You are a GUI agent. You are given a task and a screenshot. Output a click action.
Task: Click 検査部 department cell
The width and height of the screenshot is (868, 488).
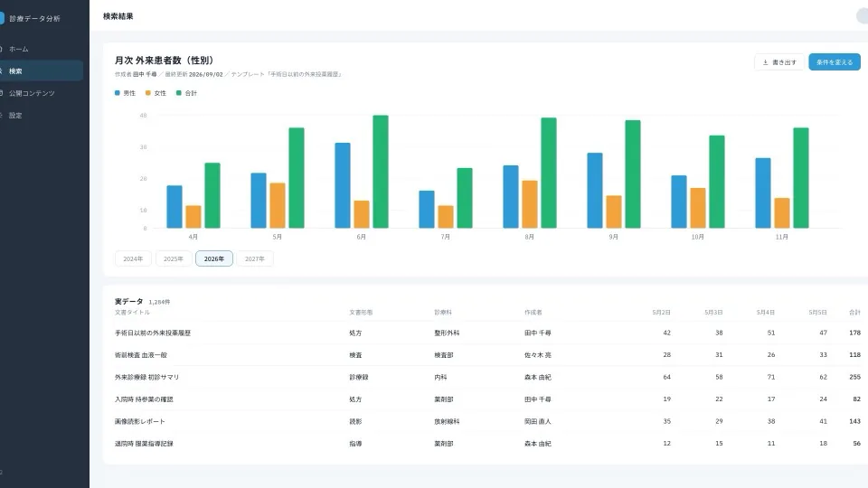coord(443,354)
